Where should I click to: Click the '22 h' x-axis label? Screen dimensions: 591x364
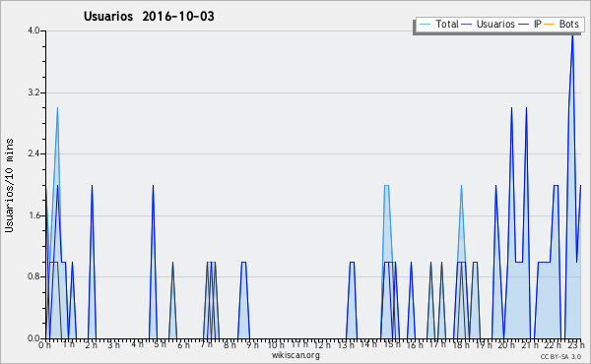point(554,344)
